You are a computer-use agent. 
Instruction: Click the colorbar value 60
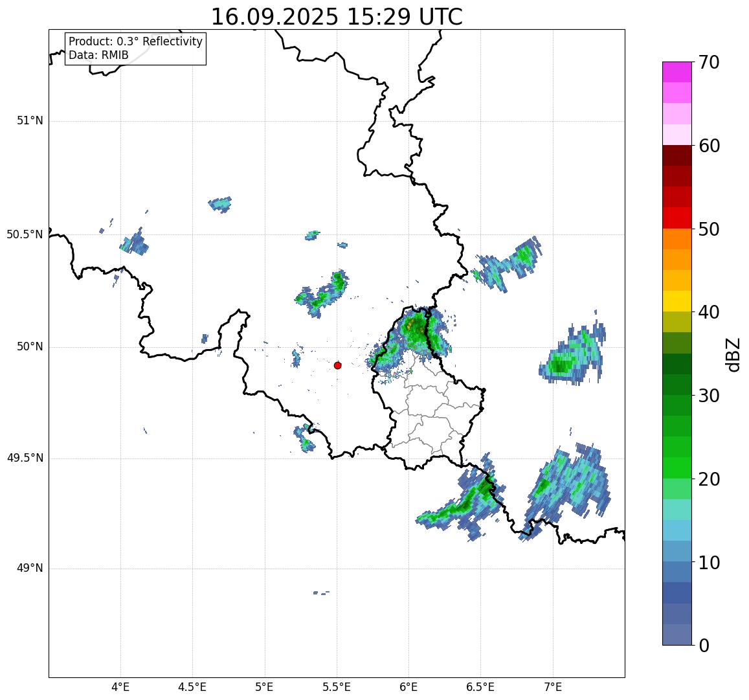pos(709,146)
